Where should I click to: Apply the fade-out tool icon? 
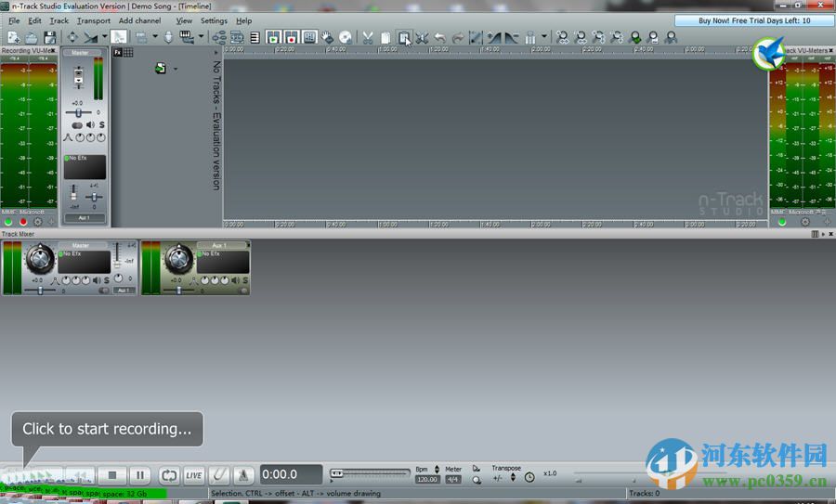tap(512, 37)
